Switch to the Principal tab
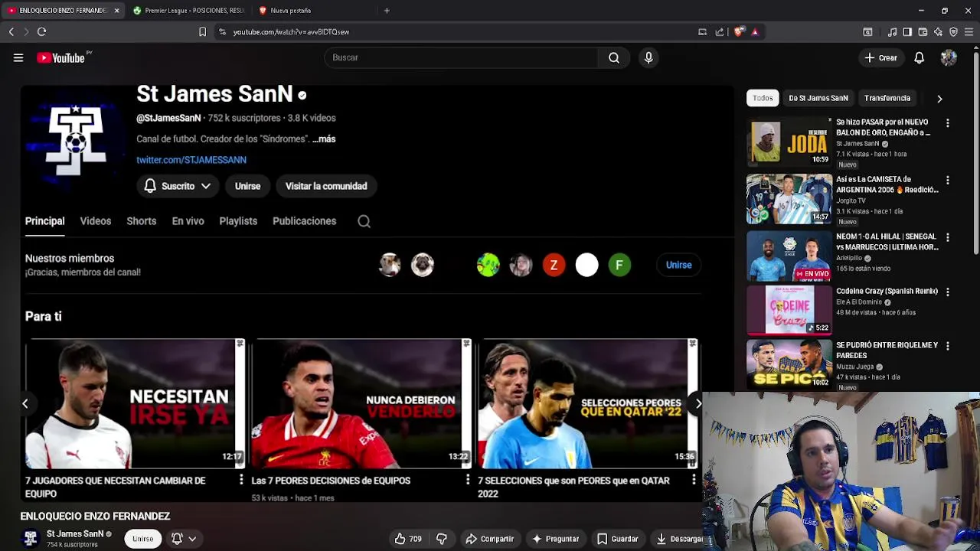The height and width of the screenshot is (551, 980). (x=44, y=221)
